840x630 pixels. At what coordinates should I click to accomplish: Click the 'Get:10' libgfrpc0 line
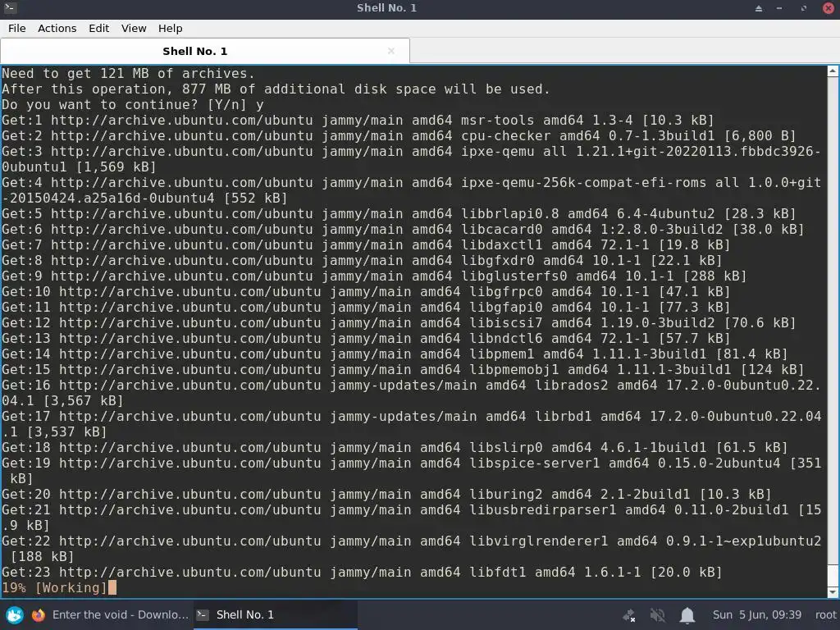coord(366,291)
